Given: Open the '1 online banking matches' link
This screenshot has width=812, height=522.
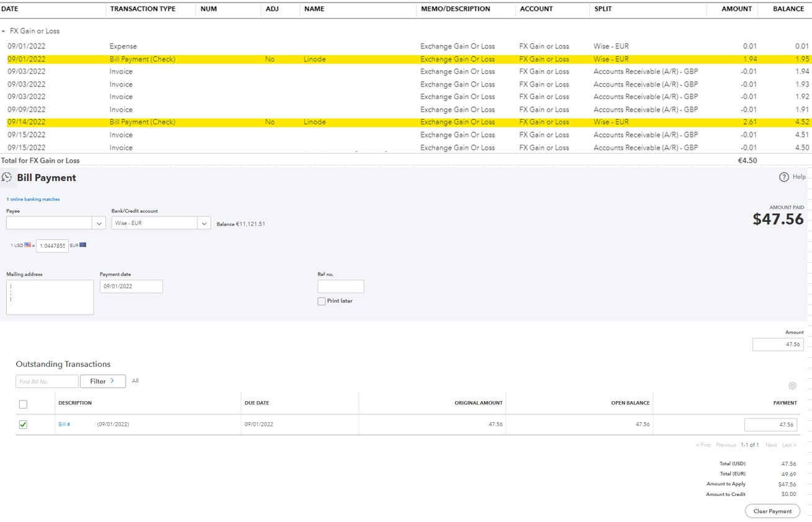Looking at the screenshot, I should pyautogui.click(x=33, y=200).
